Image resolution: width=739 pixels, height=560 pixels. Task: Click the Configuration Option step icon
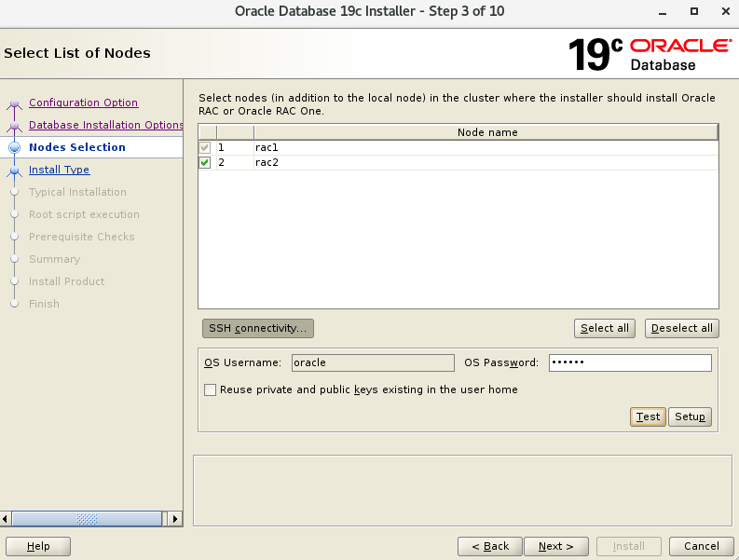(x=14, y=104)
